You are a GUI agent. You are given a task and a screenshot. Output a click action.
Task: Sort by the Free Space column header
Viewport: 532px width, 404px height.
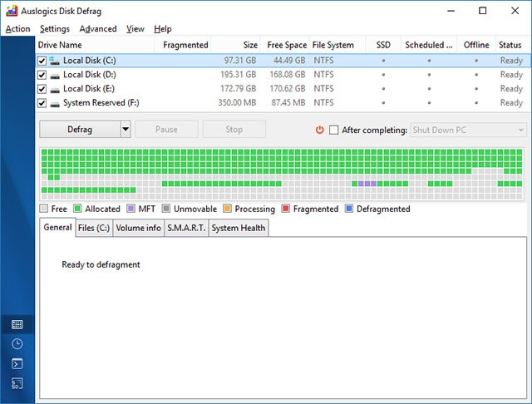pyautogui.click(x=287, y=45)
